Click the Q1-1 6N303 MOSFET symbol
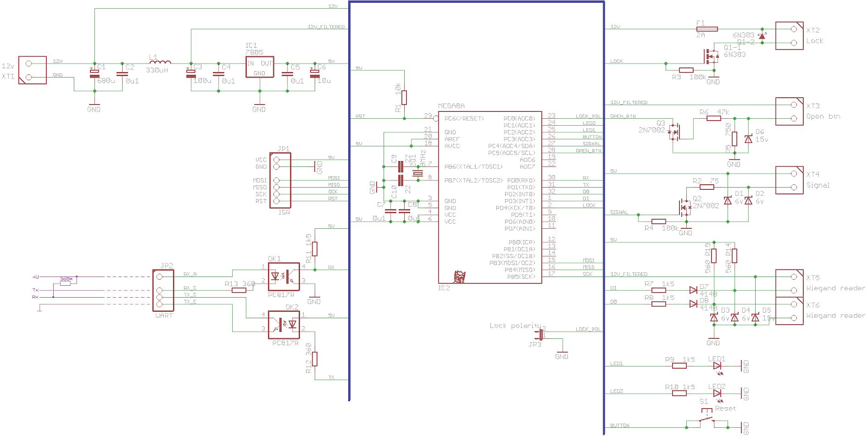Viewport: 868px width, 437px height. [x=712, y=55]
